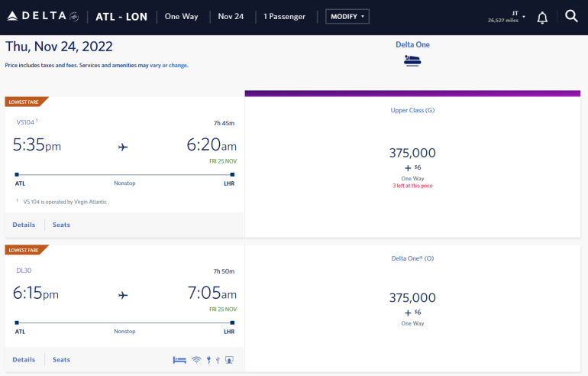Click the 'vary or change' link
588x376 pixels.
pos(168,66)
